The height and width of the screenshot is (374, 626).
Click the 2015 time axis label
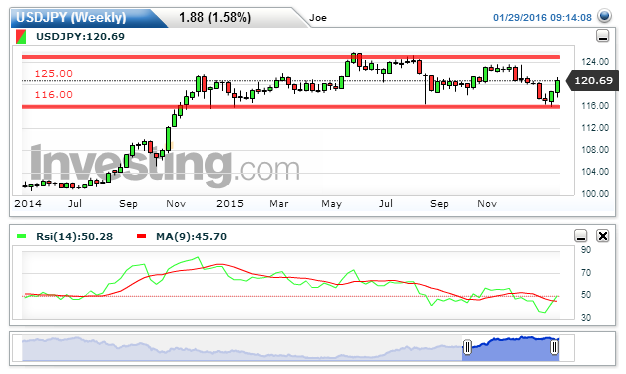(x=230, y=204)
